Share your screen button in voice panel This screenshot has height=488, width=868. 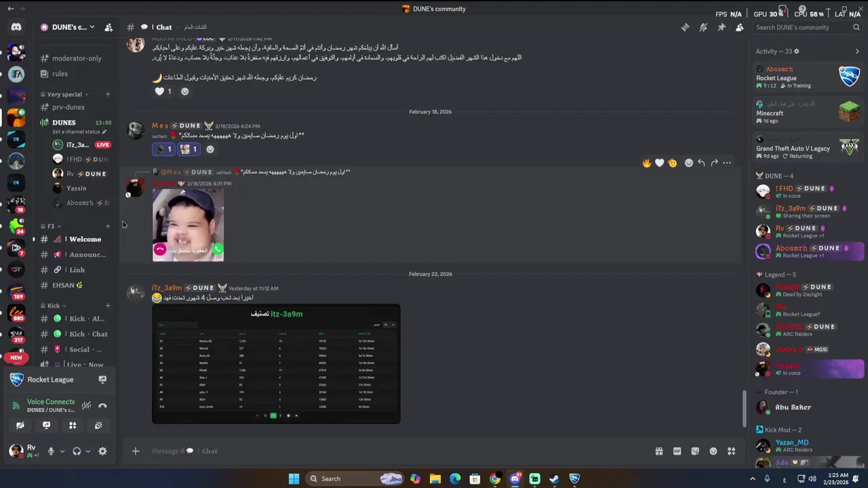tap(46, 426)
